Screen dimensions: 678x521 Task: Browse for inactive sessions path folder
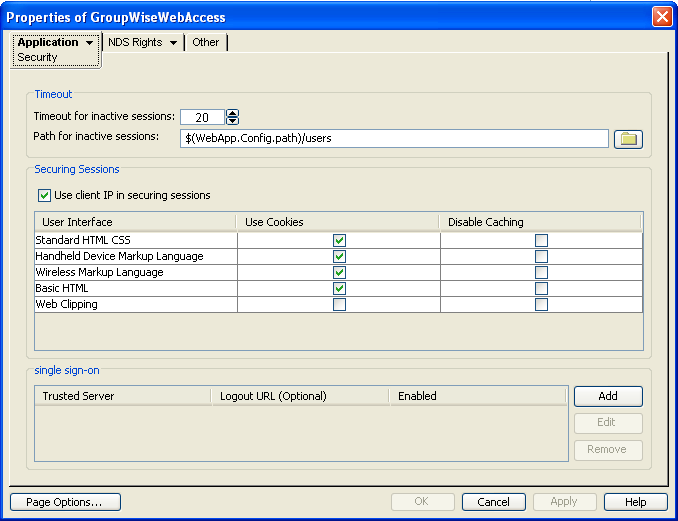(628, 139)
